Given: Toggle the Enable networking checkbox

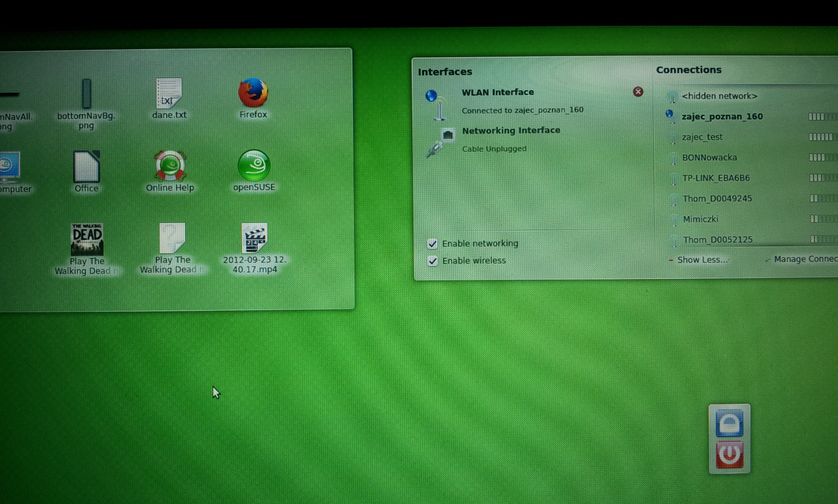Looking at the screenshot, I should (x=433, y=244).
